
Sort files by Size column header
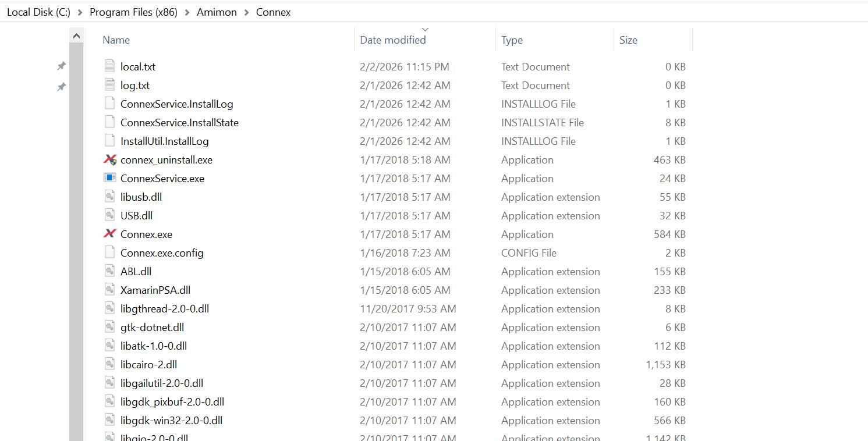tap(628, 40)
